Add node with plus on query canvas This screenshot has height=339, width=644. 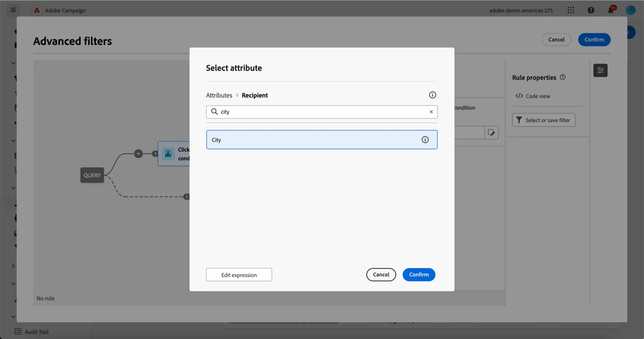[x=138, y=154]
